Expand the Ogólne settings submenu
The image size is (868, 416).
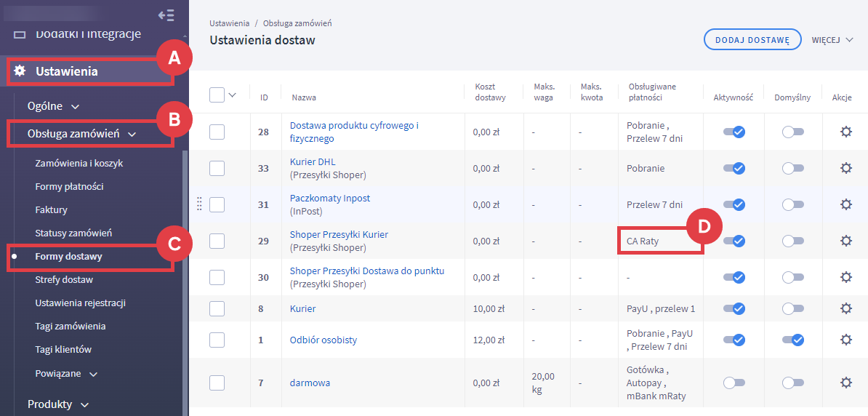pos(53,106)
